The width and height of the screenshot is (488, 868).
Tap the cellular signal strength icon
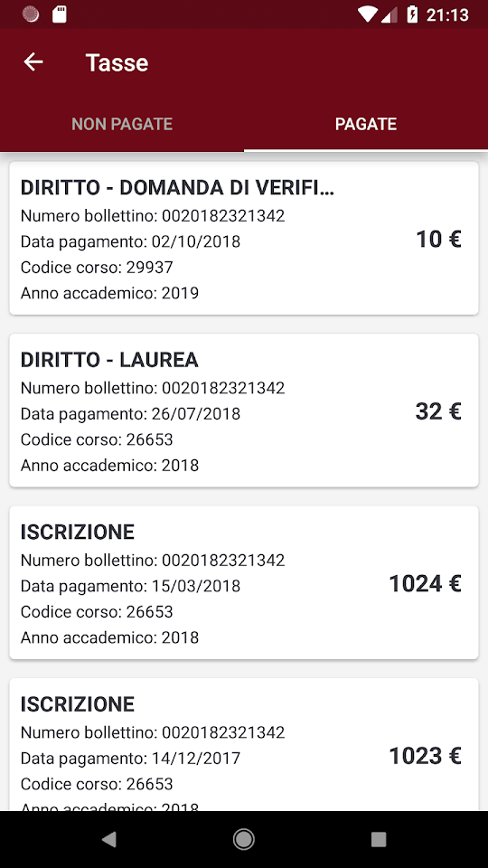(x=389, y=14)
